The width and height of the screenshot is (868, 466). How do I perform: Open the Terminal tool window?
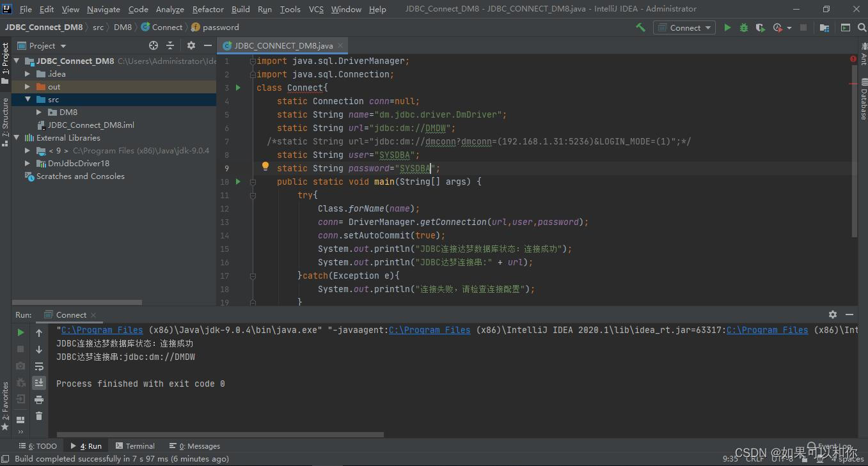[x=134, y=446]
